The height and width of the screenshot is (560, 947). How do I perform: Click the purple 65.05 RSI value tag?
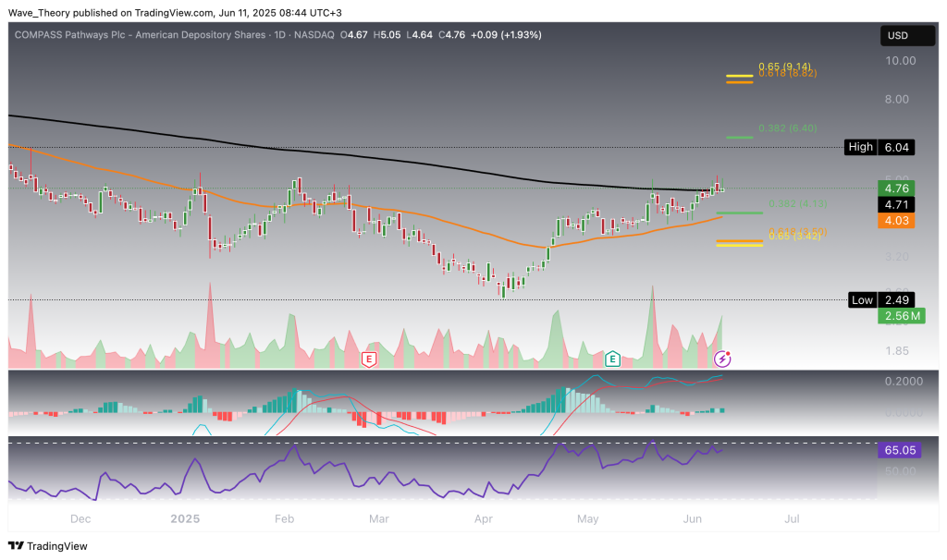tap(900, 450)
